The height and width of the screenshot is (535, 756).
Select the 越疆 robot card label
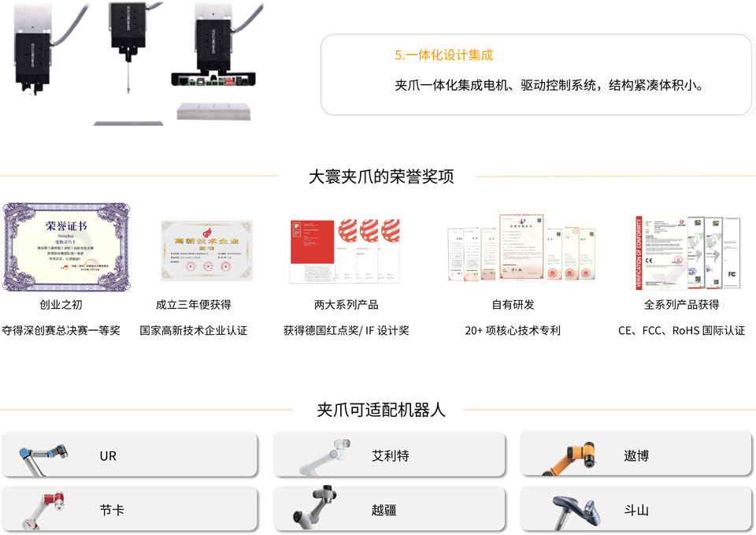coord(384,510)
